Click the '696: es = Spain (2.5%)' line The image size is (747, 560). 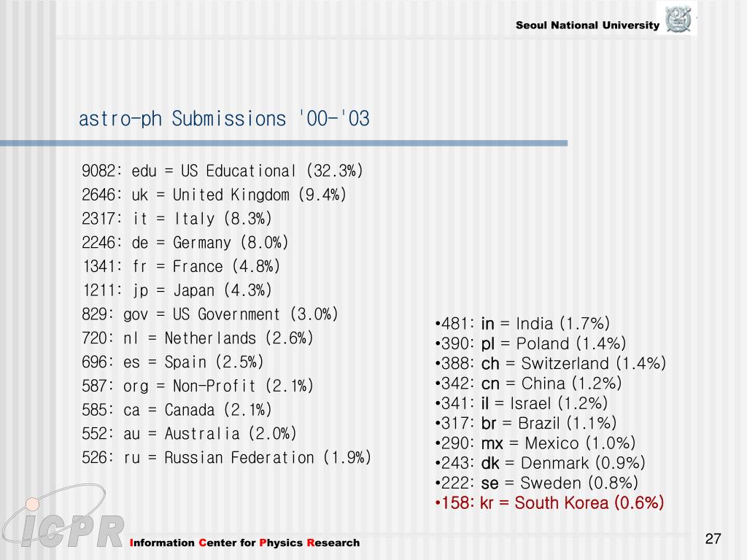coord(172,362)
